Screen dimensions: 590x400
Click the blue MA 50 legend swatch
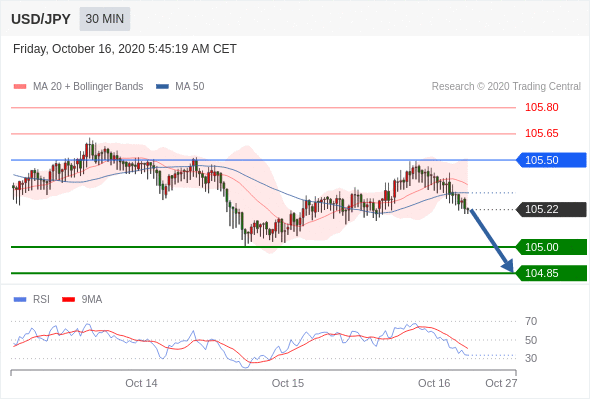point(162,87)
